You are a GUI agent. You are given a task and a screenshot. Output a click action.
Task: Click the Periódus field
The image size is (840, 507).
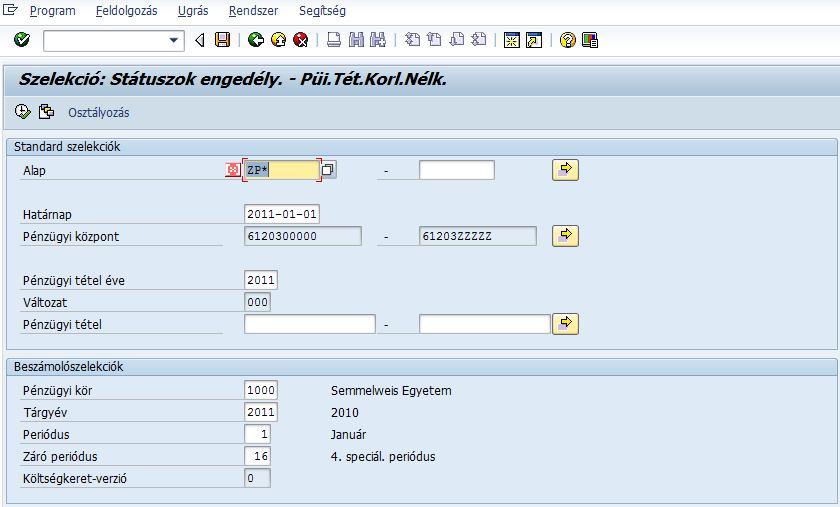(x=257, y=434)
